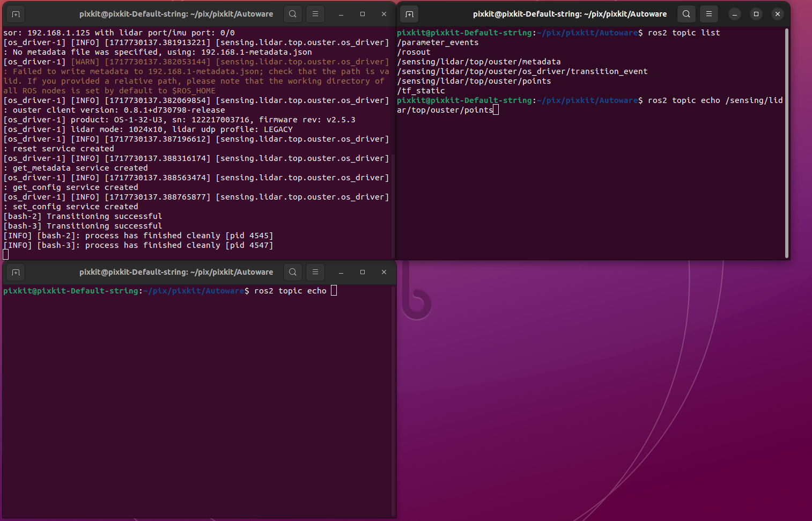Image resolution: width=812 pixels, height=521 pixels.
Task: Click title bar text of bottom terminal
Action: coord(176,272)
